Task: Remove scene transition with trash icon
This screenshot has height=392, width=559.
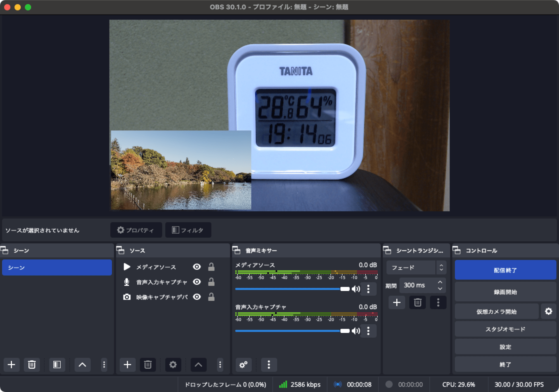Action: (x=418, y=303)
